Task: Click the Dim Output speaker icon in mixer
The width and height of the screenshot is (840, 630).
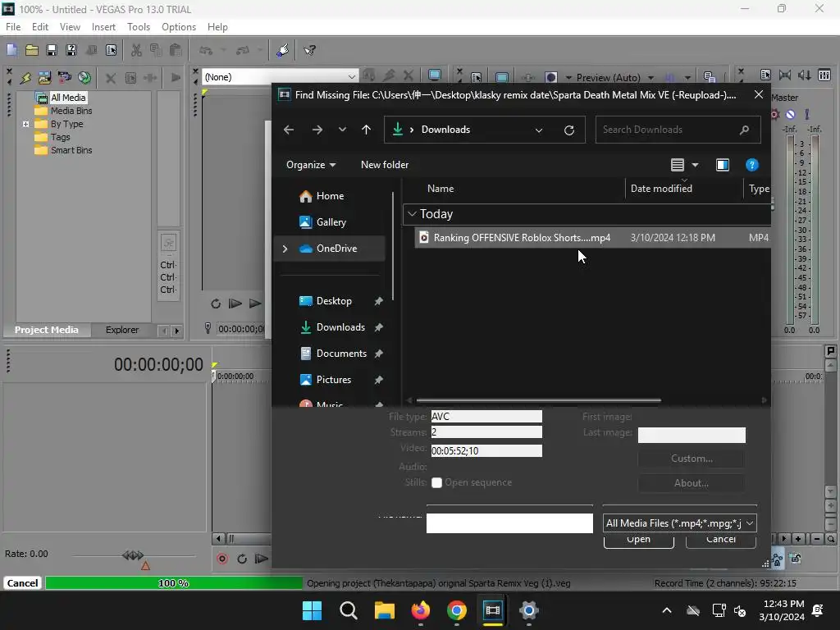Action: click(805, 75)
